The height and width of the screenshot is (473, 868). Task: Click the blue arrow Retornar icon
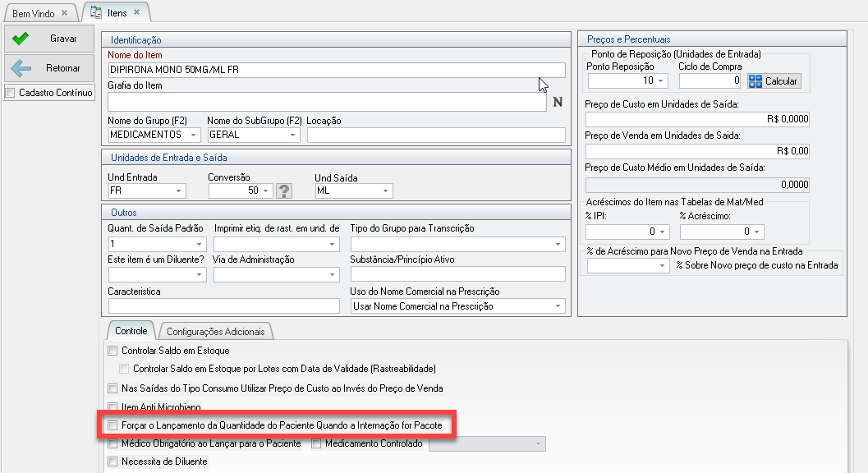click(21, 69)
